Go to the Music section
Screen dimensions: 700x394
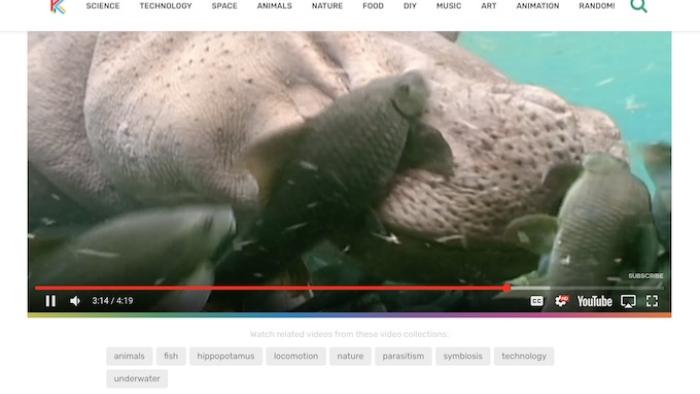(449, 6)
